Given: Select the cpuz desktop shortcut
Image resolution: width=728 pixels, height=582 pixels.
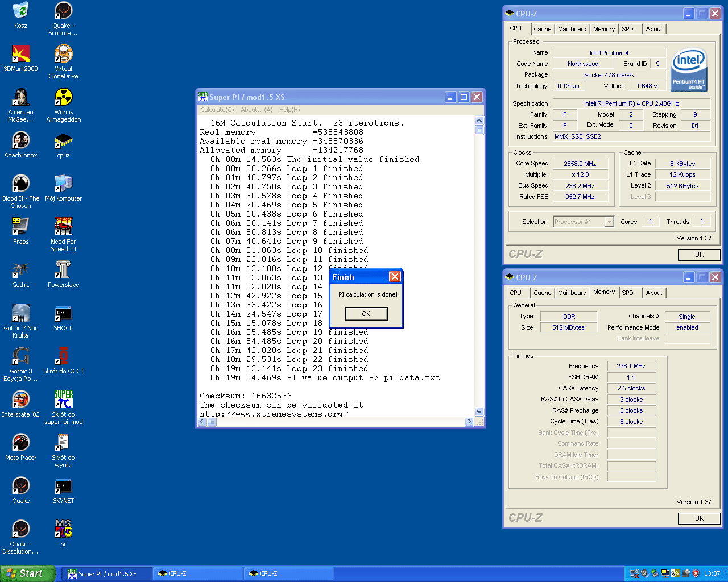Looking at the screenshot, I should 63,144.
